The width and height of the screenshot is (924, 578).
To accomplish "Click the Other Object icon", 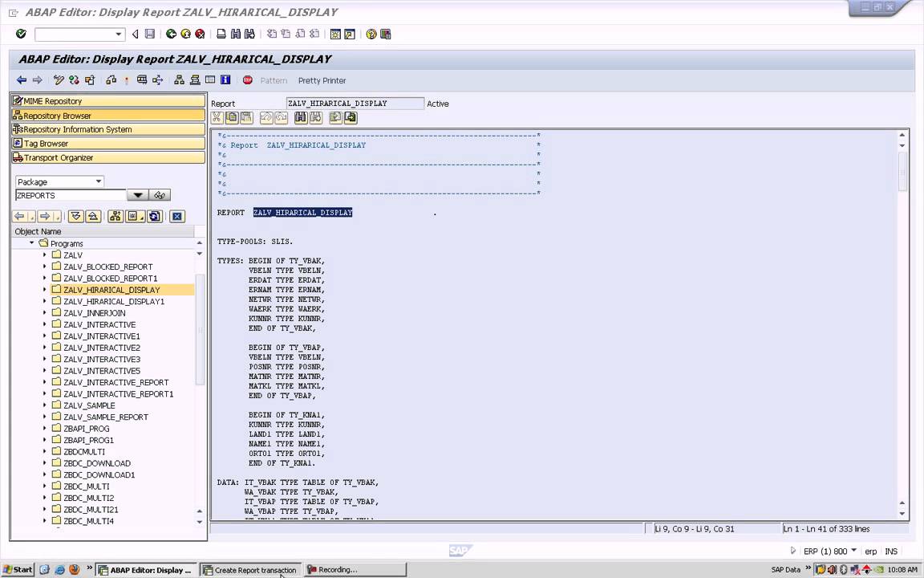I will point(90,79).
